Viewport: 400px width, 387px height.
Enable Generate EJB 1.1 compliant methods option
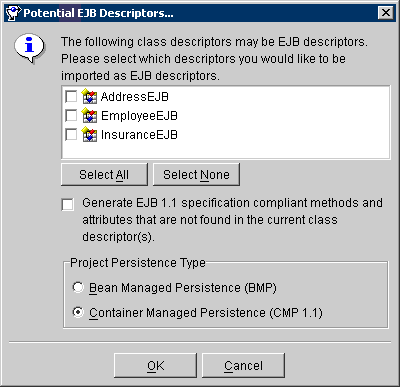point(68,205)
